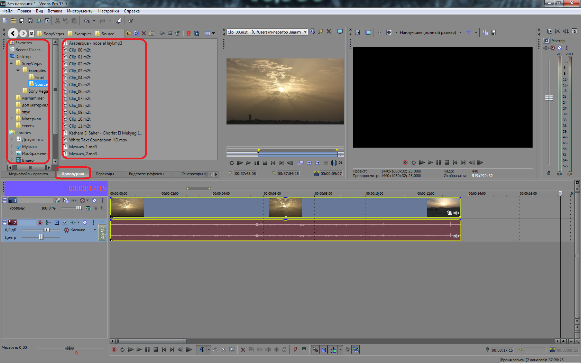581x363 pixels.
Task: Go back in Explorer with the back arrow
Action: click(x=13, y=33)
